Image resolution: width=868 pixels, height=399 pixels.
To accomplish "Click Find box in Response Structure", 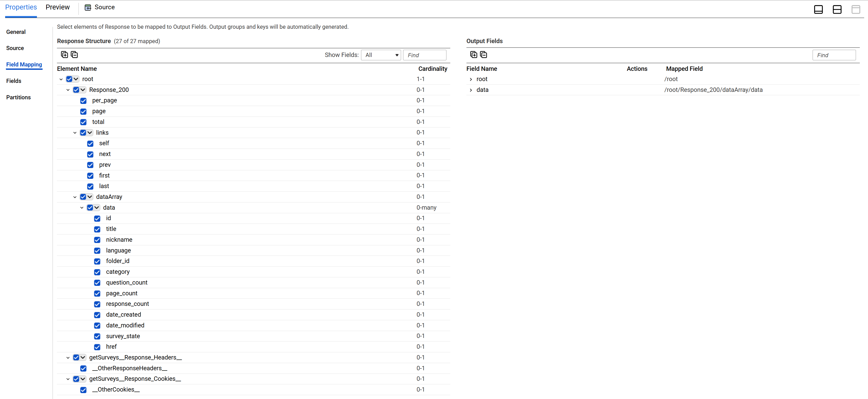I will (425, 55).
